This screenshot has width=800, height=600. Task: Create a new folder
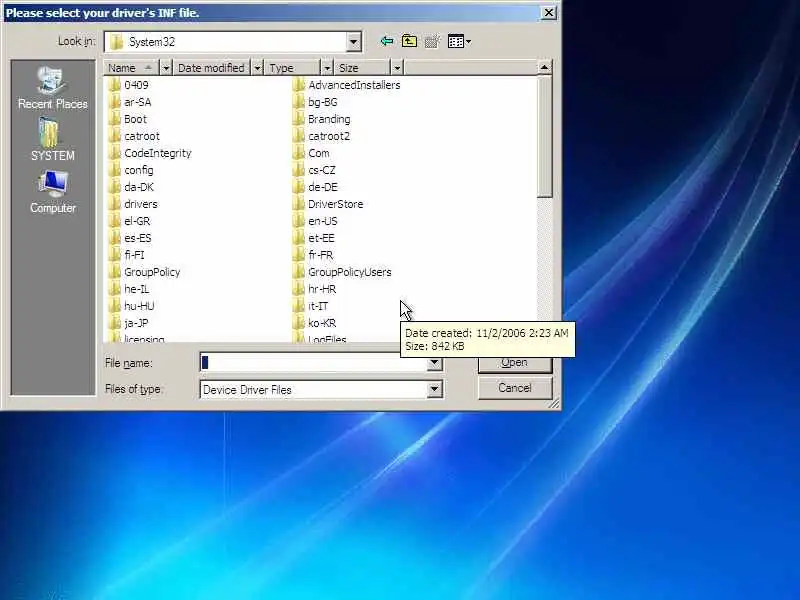click(432, 41)
